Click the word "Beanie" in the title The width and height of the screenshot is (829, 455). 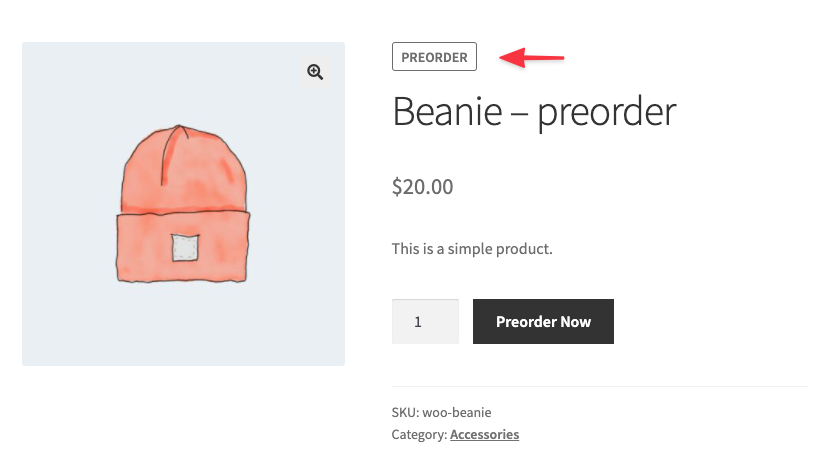click(446, 111)
